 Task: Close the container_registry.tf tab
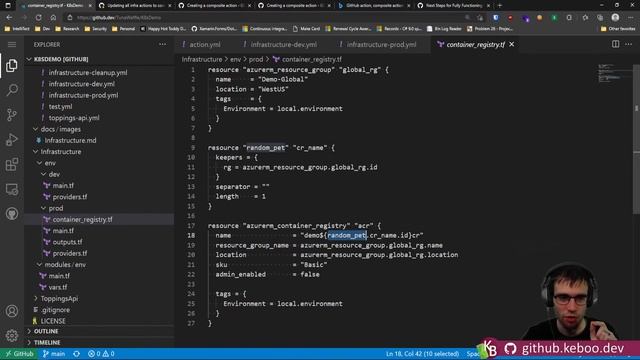511,44
